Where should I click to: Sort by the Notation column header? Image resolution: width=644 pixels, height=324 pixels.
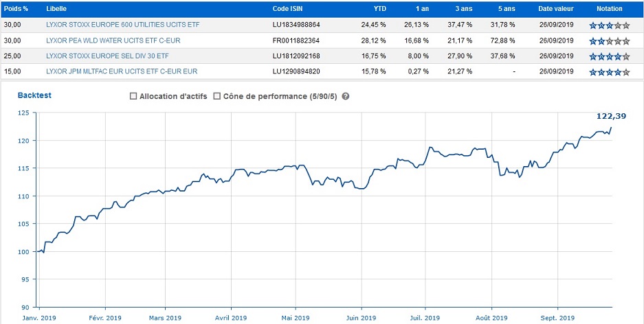coord(610,9)
